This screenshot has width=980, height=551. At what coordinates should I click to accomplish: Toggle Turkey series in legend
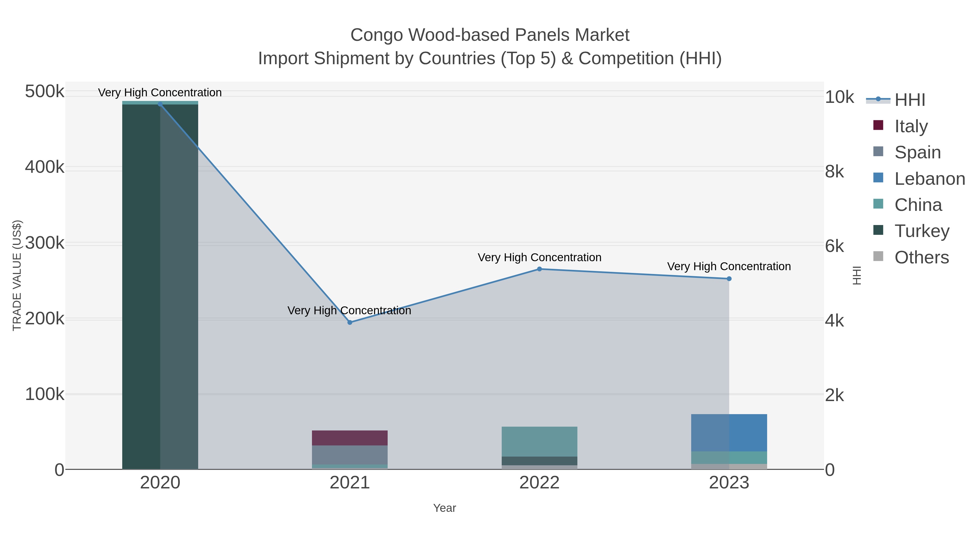(911, 231)
